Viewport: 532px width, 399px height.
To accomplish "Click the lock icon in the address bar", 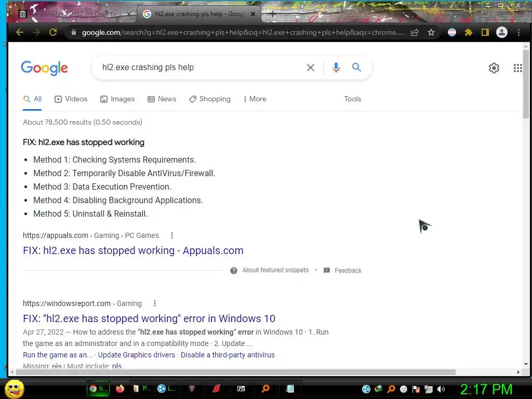I will coord(74,32).
